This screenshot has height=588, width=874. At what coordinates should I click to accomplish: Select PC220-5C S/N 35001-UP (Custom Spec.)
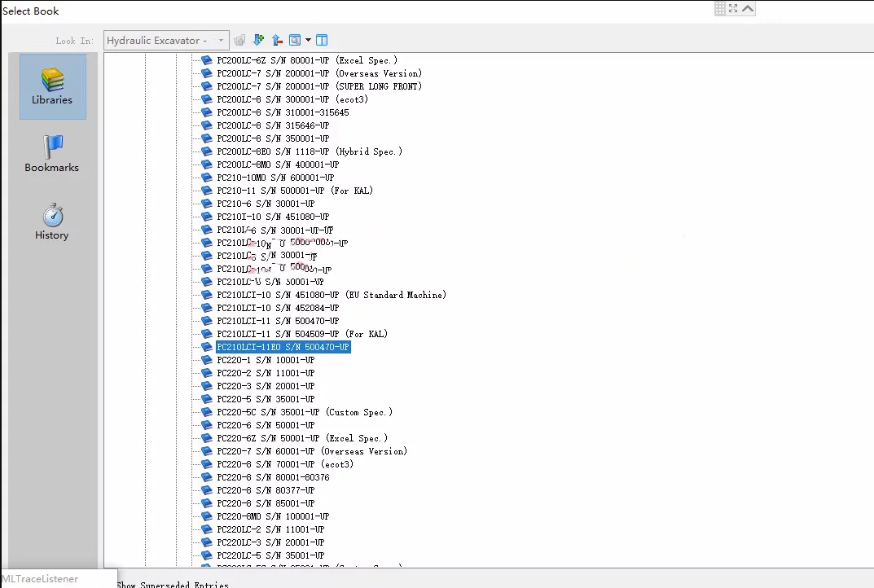[305, 412]
